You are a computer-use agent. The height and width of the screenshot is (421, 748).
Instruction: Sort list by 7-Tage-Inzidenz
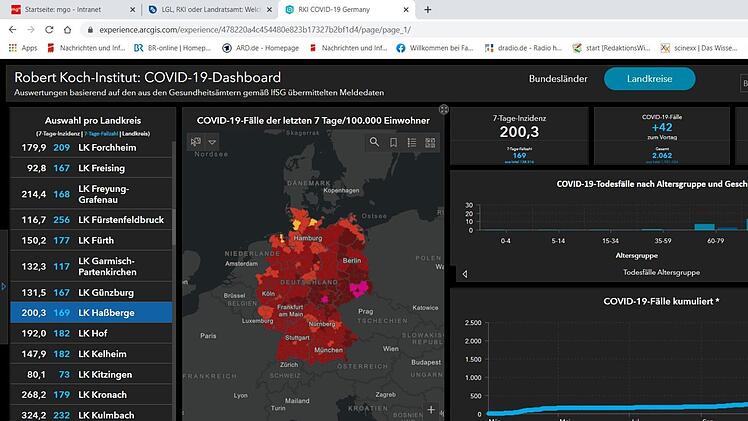point(58,134)
